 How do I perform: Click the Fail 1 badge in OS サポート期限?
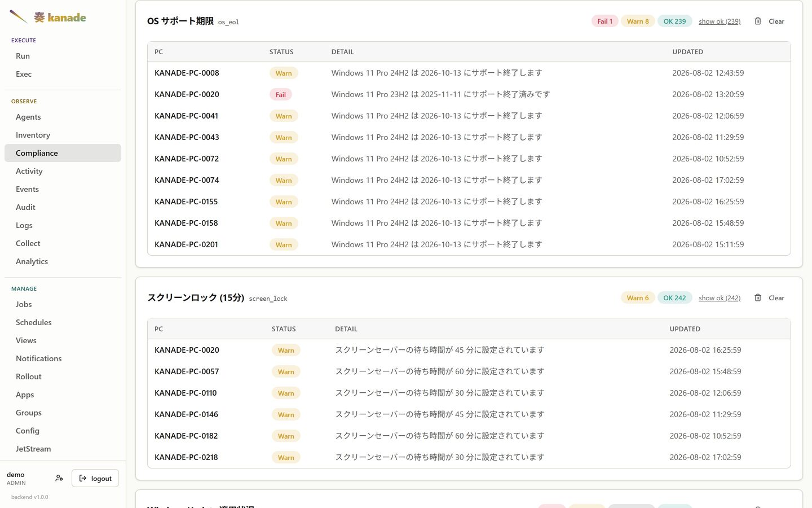click(x=604, y=21)
